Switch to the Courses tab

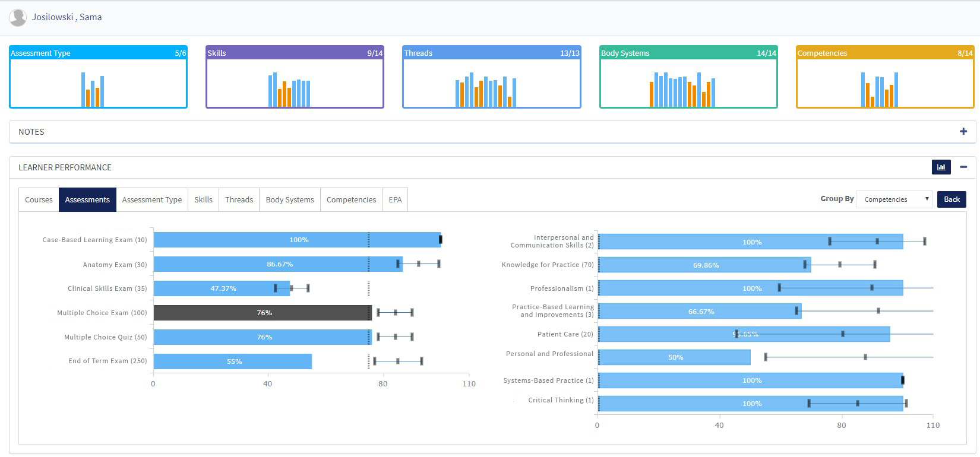point(39,200)
